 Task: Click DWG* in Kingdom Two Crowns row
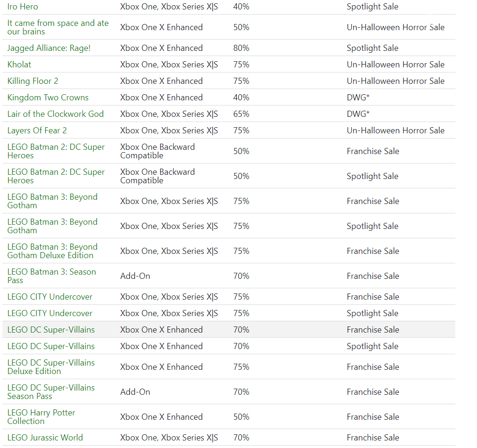click(358, 98)
